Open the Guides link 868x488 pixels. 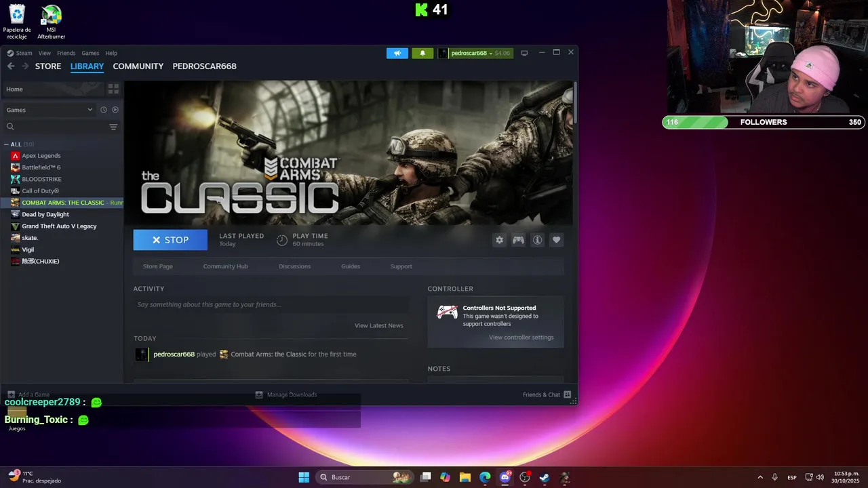click(351, 266)
